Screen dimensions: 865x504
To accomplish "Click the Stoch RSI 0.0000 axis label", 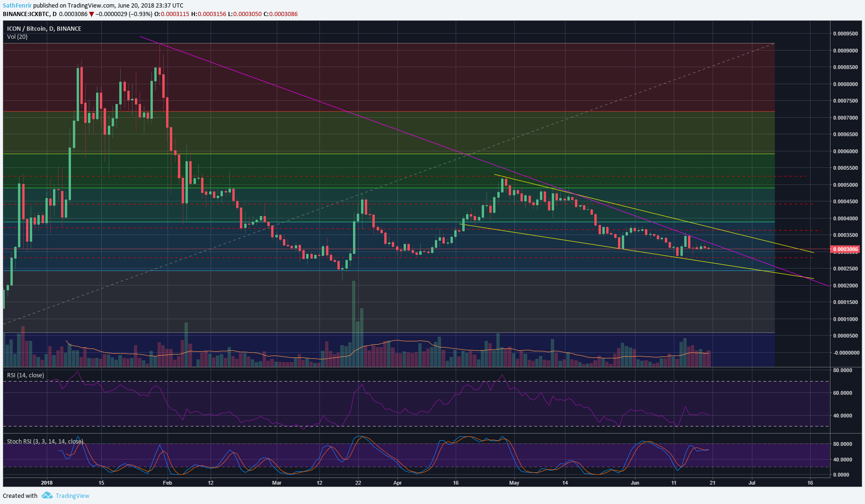I will 841,475.
